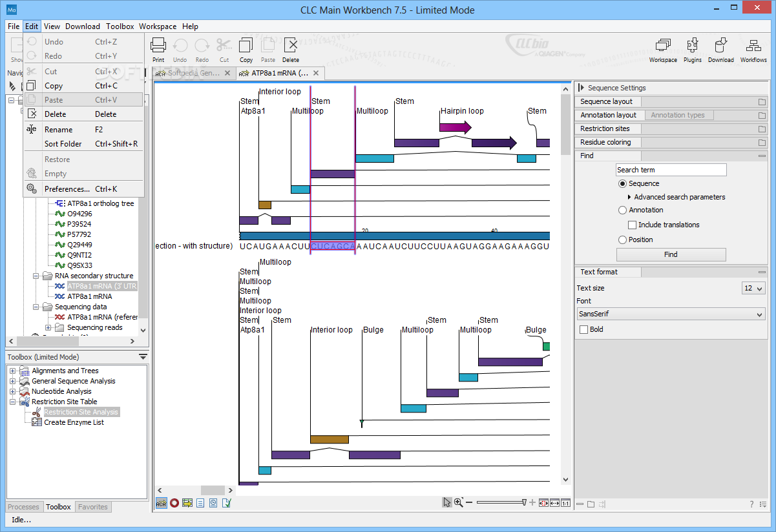Viewport: 776px width, 532px height.
Task: Select ATP8a1 ortholog tree item
Action: pyautogui.click(x=101, y=203)
